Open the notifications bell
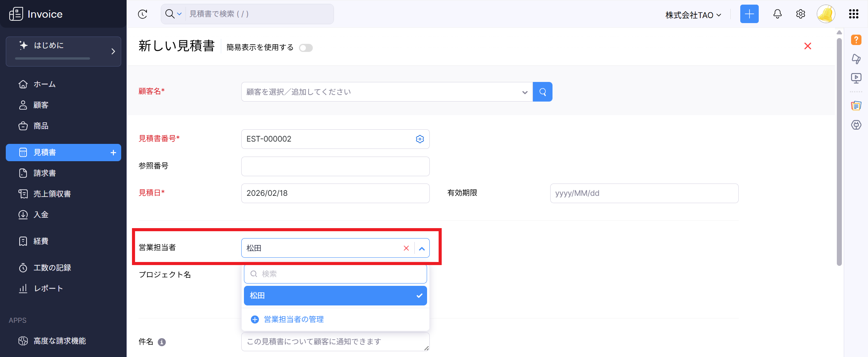 coord(777,14)
